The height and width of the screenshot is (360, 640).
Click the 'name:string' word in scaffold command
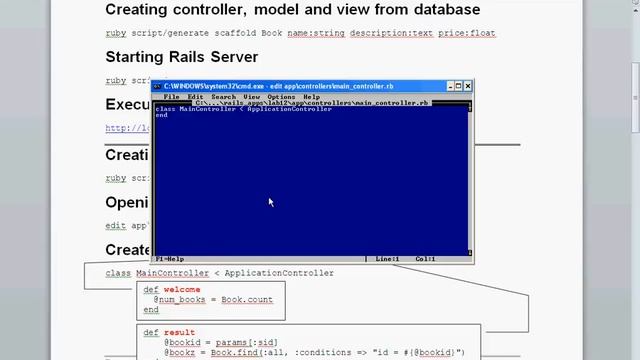(316, 33)
